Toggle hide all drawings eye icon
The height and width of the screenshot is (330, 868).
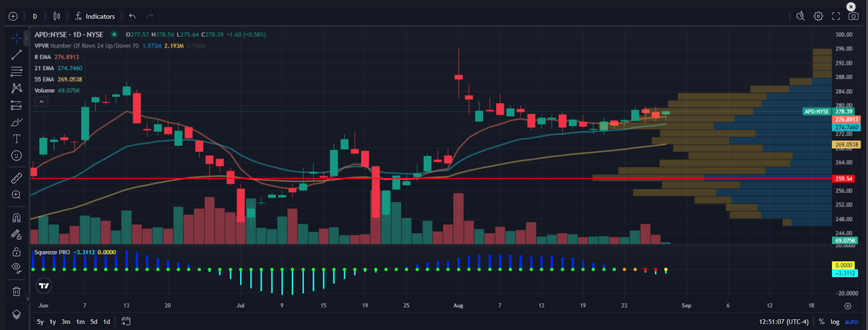17,268
